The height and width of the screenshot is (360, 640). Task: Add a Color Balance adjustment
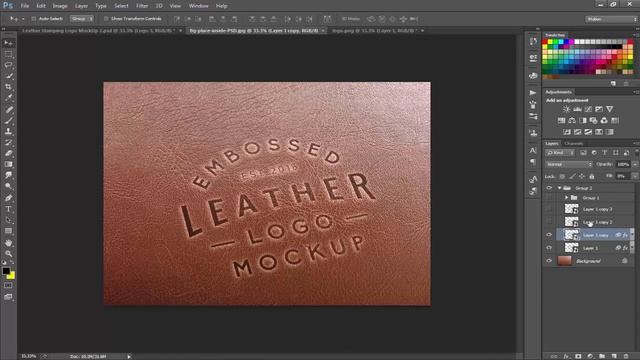click(x=572, y=120)
